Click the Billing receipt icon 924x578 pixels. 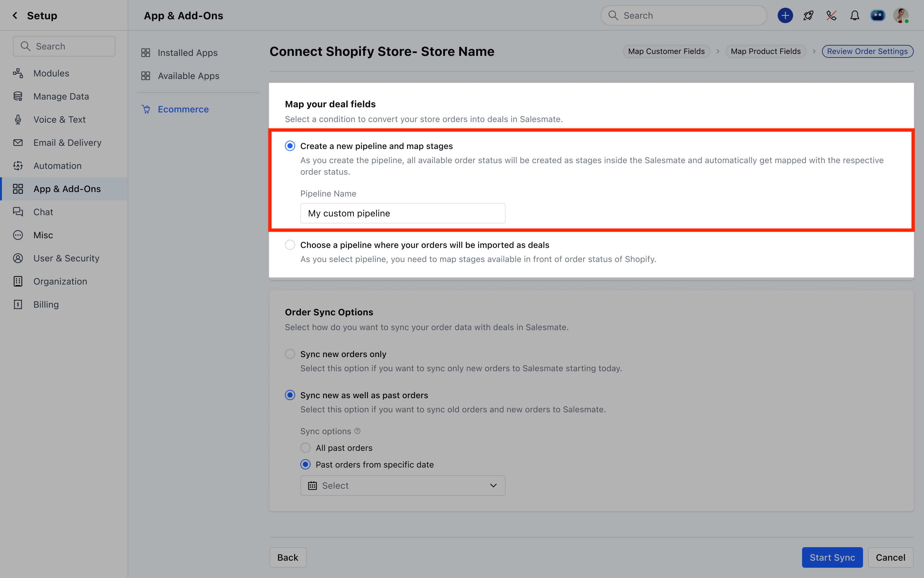[x=18, y=304]
